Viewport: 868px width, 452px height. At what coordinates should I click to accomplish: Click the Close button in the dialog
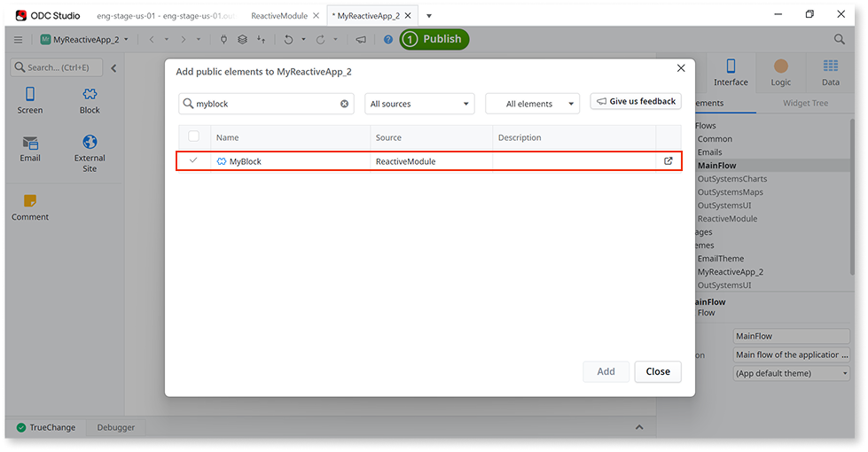click(658, 371)
